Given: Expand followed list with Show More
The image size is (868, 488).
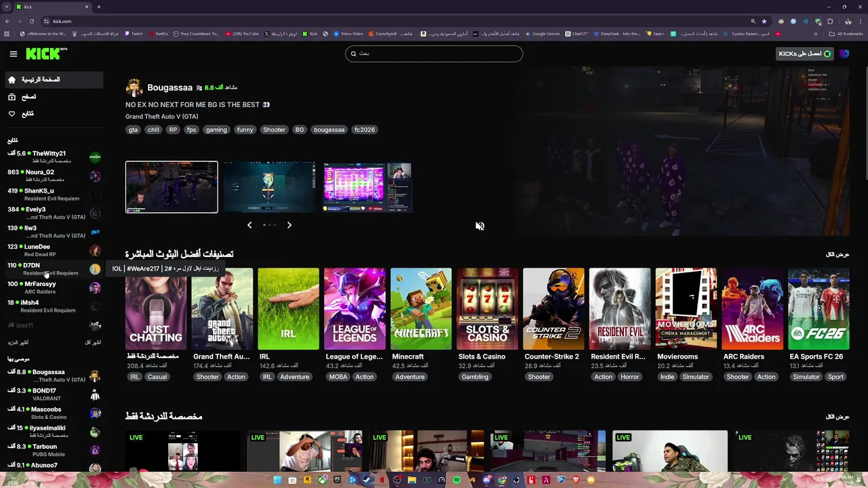Looking at the screenshot, I should coord(18,343).
